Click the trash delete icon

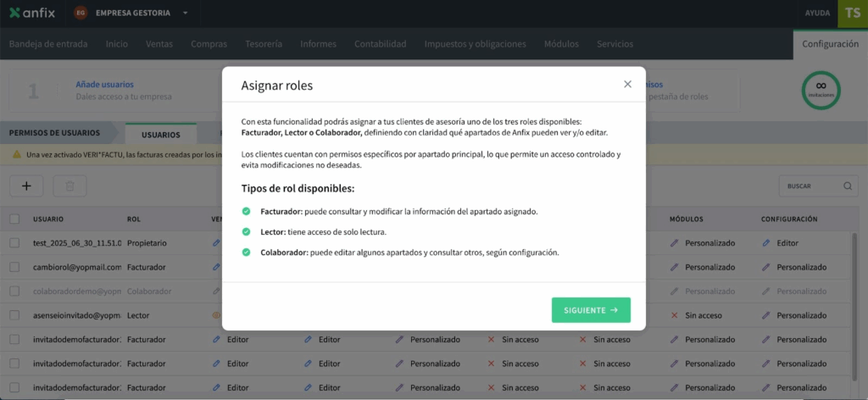(70, 186)
